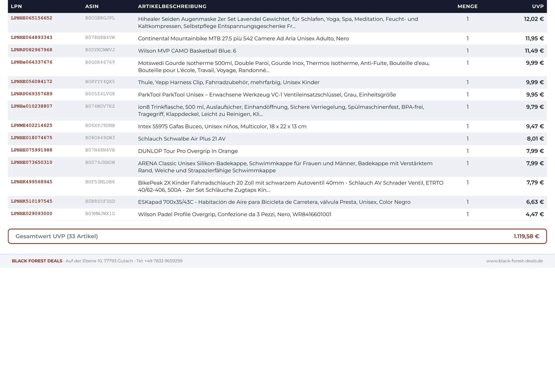Click ASIN B0GSR46769

[x=100, y=62]
